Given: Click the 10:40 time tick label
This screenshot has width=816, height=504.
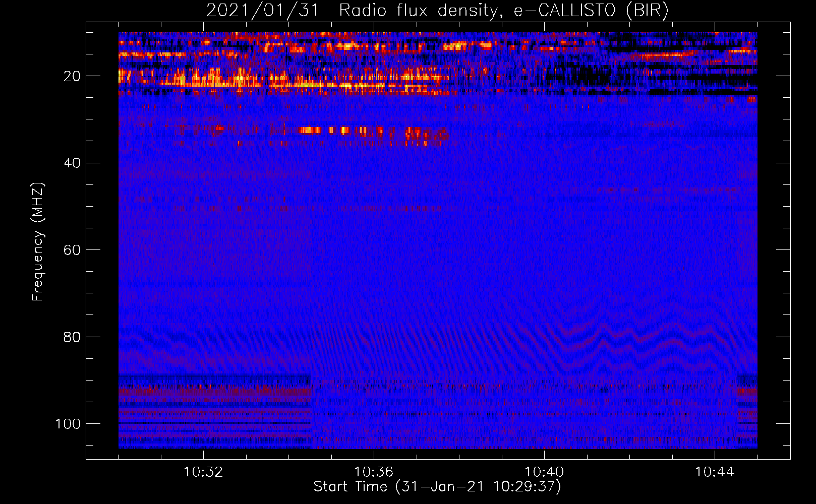Looking at the screenshot, I should coord(544,472).
